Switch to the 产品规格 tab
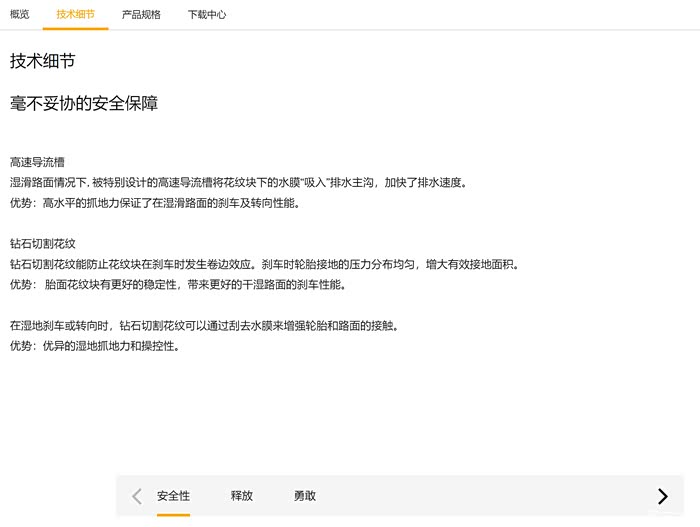Image resolution: width=700 pixels, height=527 pixels. click(x=141, y=15)
